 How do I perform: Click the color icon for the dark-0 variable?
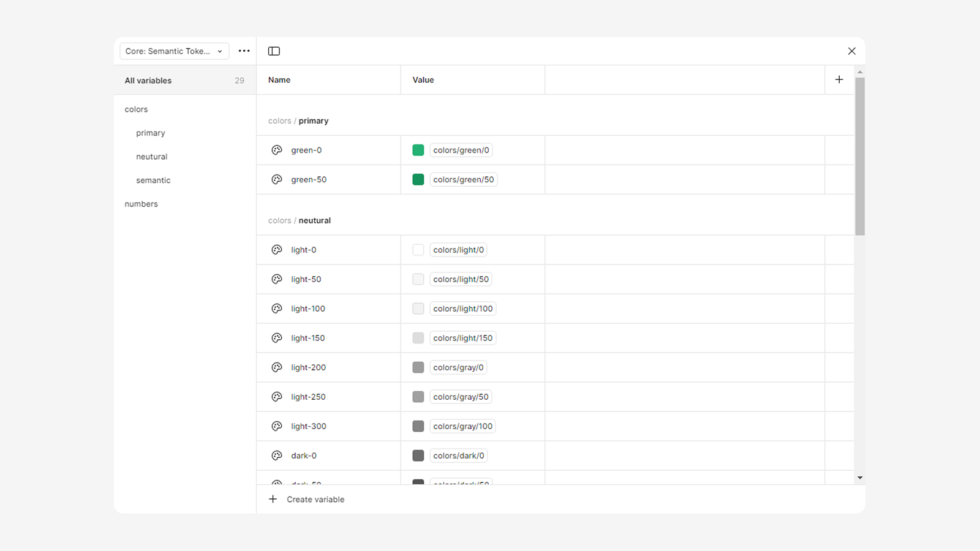(x=277, y=455)
